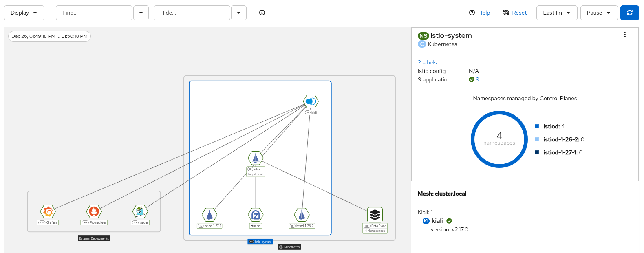Select the istiod-1-27-1 node icon

click(210, 215)
